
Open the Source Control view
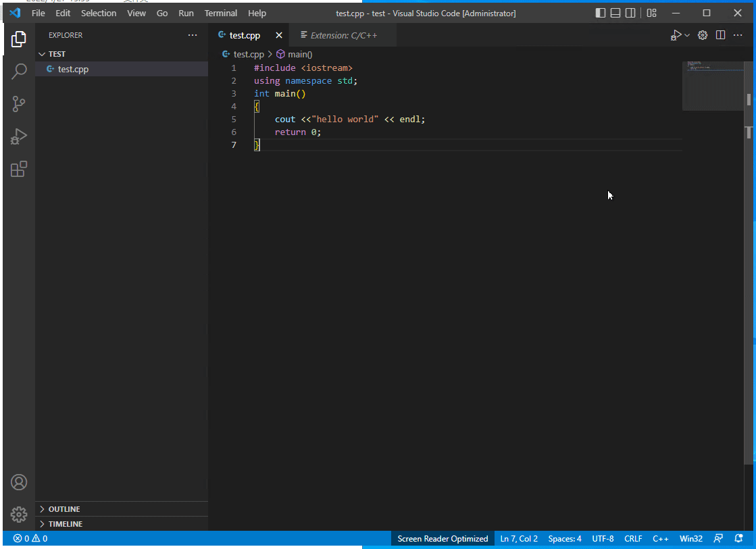[19, 104]
